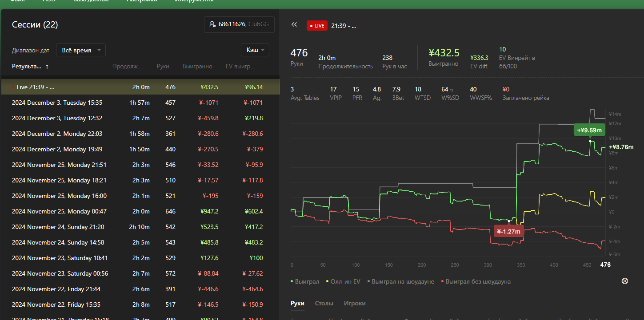The width and height of the screenshot is (644, 320).
Task: Click the 7.9 3Bet stat
Action: point(398,94)
